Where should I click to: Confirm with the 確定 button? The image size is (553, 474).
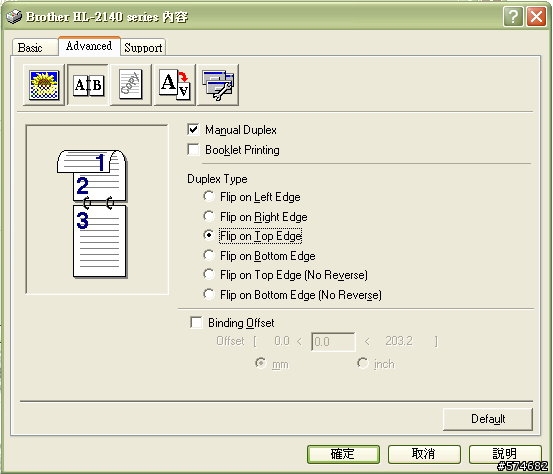pyautogui.click(x=343, y=454)
